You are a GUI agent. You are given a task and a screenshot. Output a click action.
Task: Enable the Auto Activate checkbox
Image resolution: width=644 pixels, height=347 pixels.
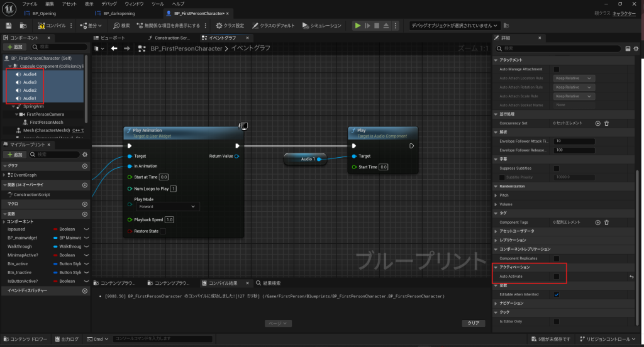[x=556, y=277]
